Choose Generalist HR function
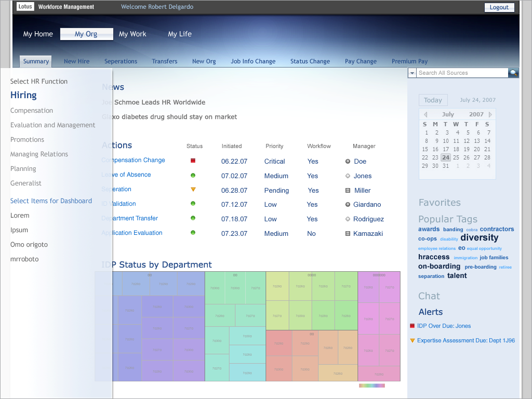 (26, 183)
